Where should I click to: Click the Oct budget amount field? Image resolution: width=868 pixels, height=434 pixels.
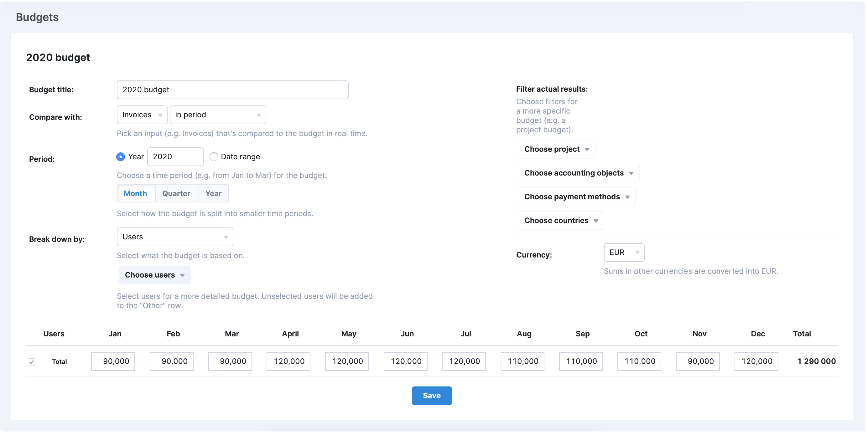pos(640,361)
